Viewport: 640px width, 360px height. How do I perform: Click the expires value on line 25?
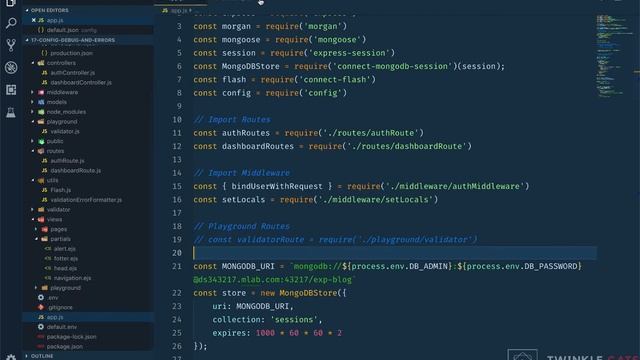point(299,333)
